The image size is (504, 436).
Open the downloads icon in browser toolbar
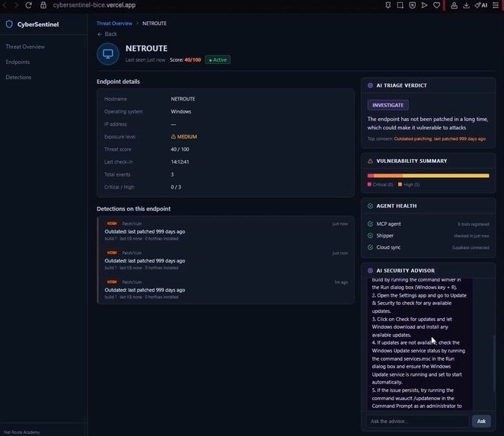click(467, 5)
